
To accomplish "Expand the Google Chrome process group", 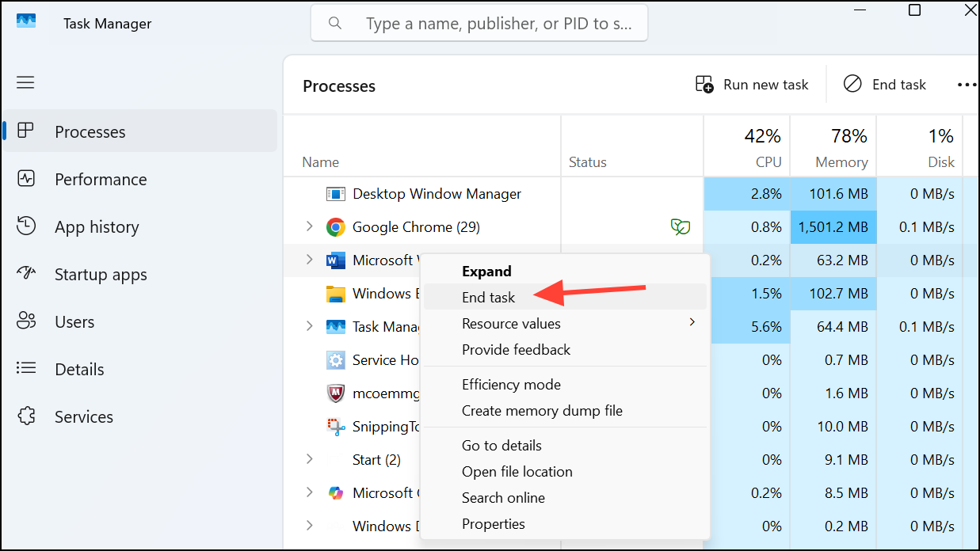I will click(310, 227).
